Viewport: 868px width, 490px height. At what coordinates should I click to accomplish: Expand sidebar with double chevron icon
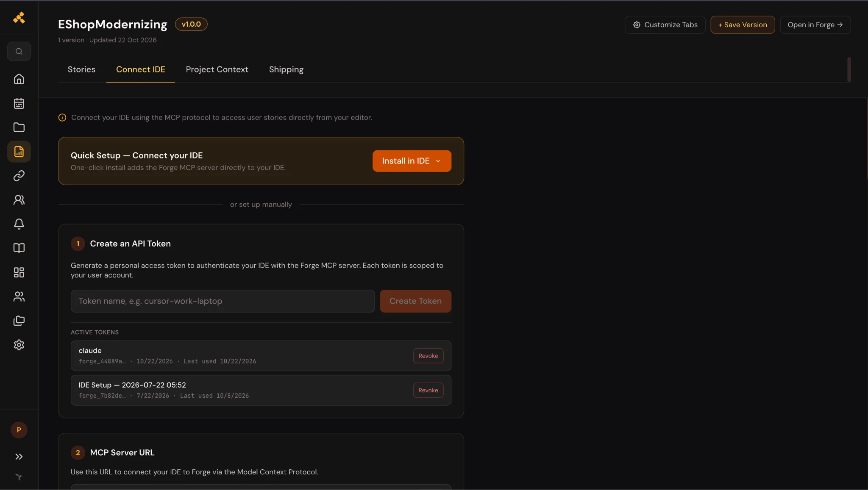pyautogui.click(x=19, y=457)
